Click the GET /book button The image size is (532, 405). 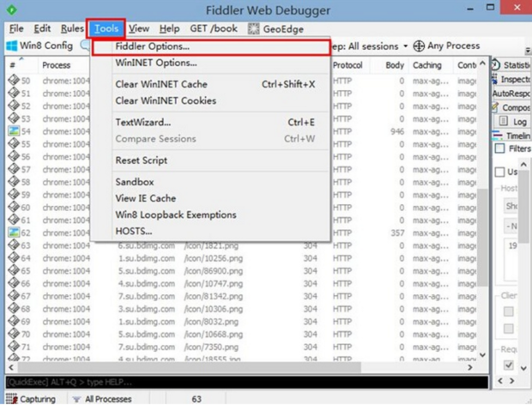click(x=215, y=27)
